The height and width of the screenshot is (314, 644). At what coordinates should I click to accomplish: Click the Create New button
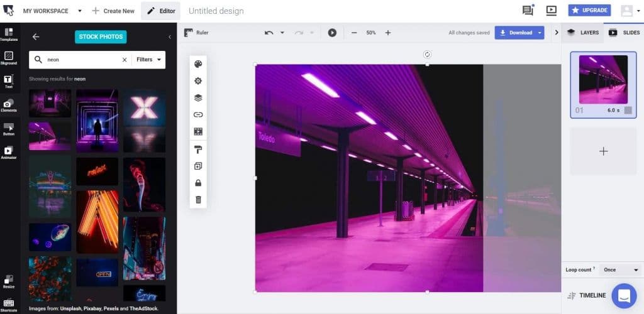(x=113, y=11)
